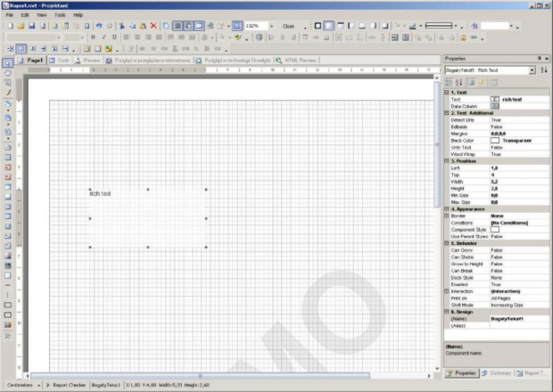Toggle the highlighted zoom-fit button beside 132%
Screen dimensions: 553x392
(x=237, y=26)
